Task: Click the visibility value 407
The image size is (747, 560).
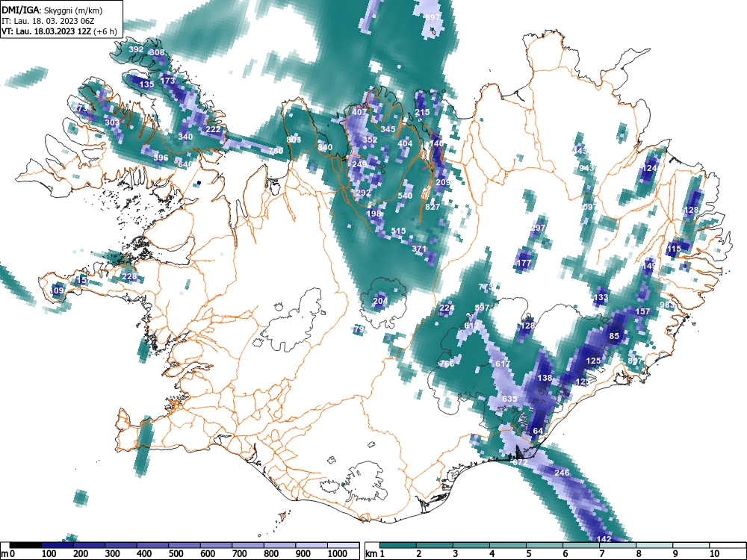Action: click(x=360, y=112)
